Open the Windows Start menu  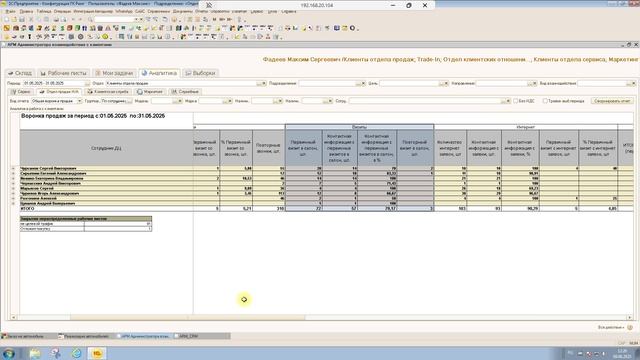(9, 353)
